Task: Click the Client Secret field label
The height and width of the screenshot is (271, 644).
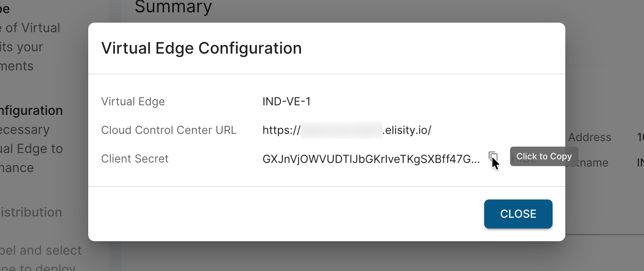Action: coord(135,159)
